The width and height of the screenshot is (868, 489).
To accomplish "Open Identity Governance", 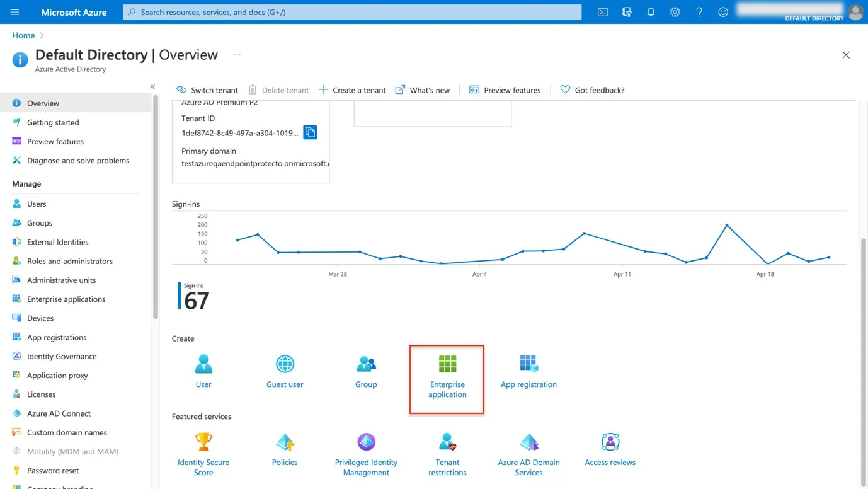I will click(76, 356).
